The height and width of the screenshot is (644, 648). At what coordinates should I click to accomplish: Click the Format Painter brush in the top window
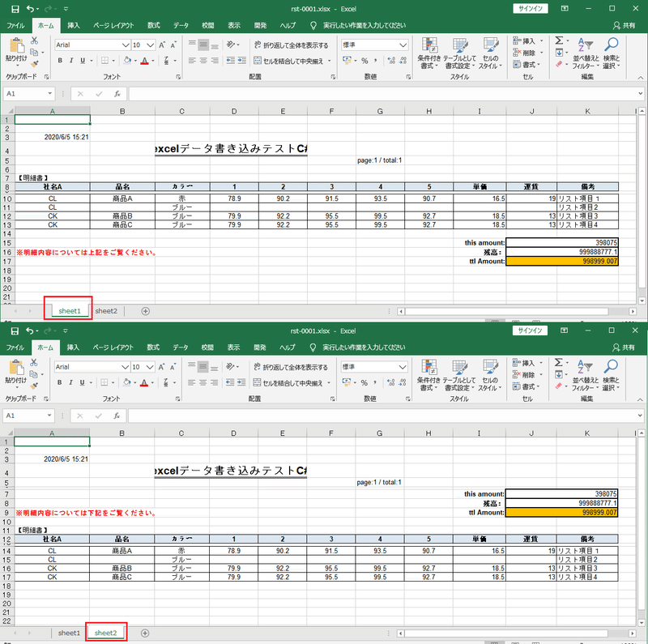click(34, 64)
